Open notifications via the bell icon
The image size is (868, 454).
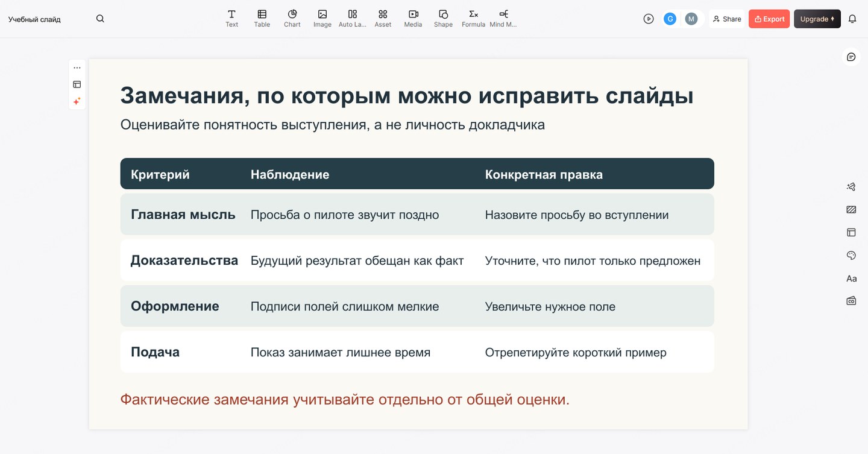pyautogui.click(x=852, y=19)
